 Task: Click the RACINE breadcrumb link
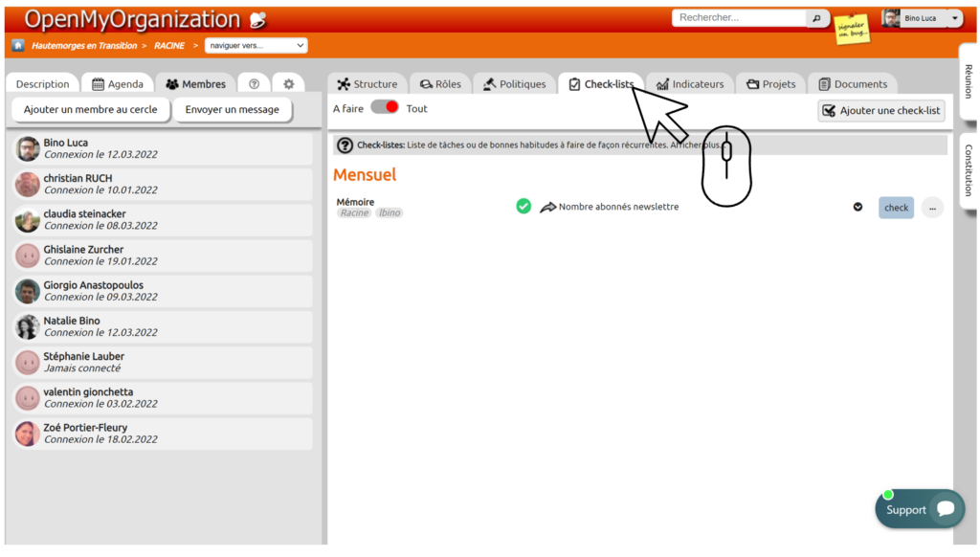click(x=169, y=46)
